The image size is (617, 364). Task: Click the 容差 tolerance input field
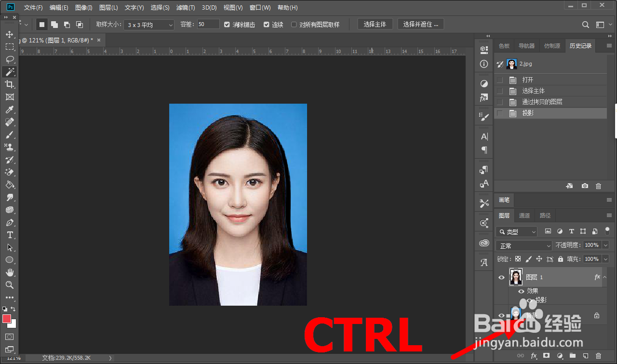click(x=208, y=24)
